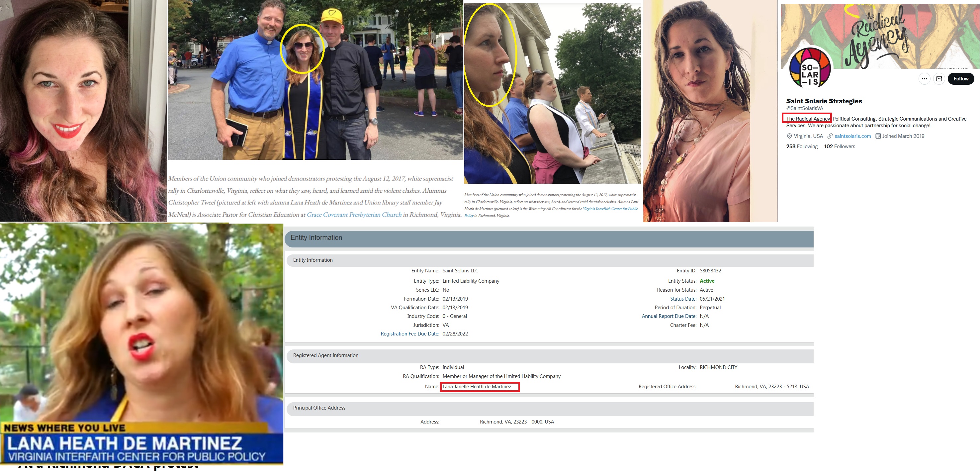
Task: Click the registered agent name Lana Janelle Heath de Martinez
Action: [x=477, y=387]
